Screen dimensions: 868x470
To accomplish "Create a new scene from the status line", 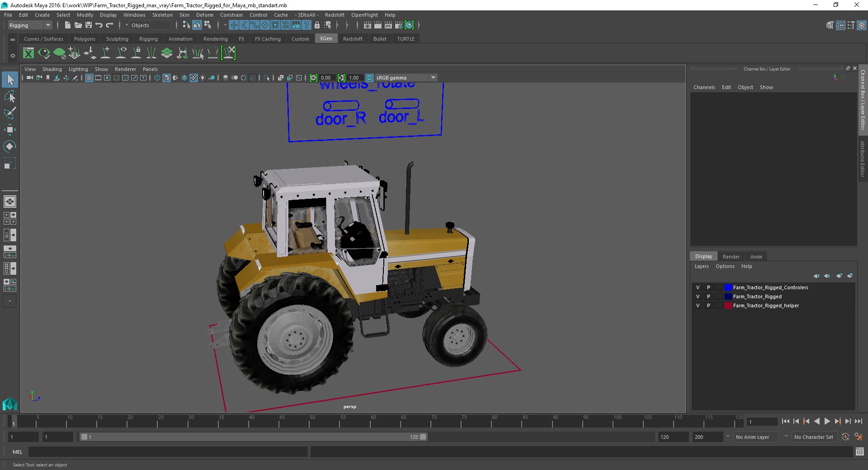I will tap(67, 25).
